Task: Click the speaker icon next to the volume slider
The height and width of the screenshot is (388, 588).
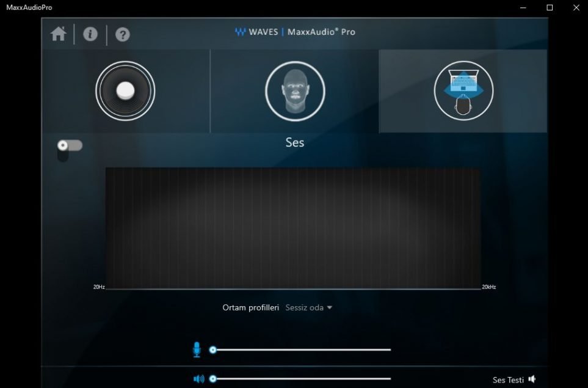Action: pyautogui.click(x=197, y=378)
